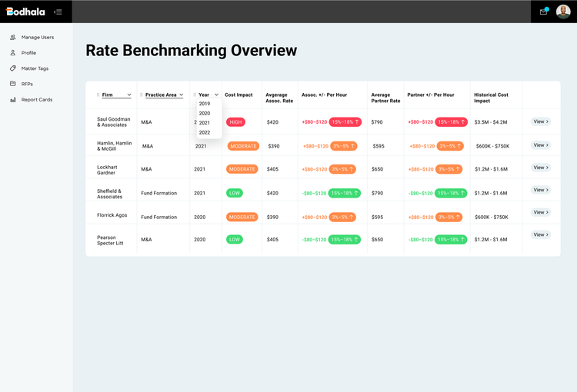This screenshot has width=577, height=392.
Task: Grab the Year column drag handle
Action: 195,95
